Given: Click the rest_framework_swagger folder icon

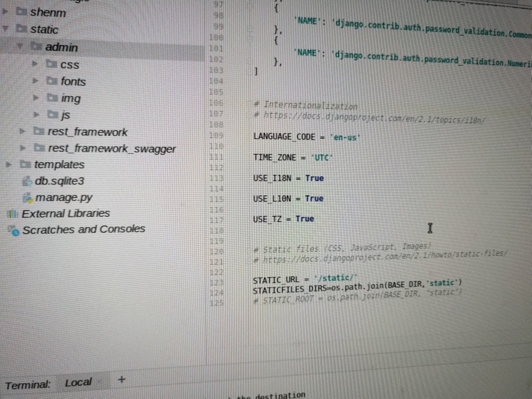Looking at the screenshot, I should [40, 148].
